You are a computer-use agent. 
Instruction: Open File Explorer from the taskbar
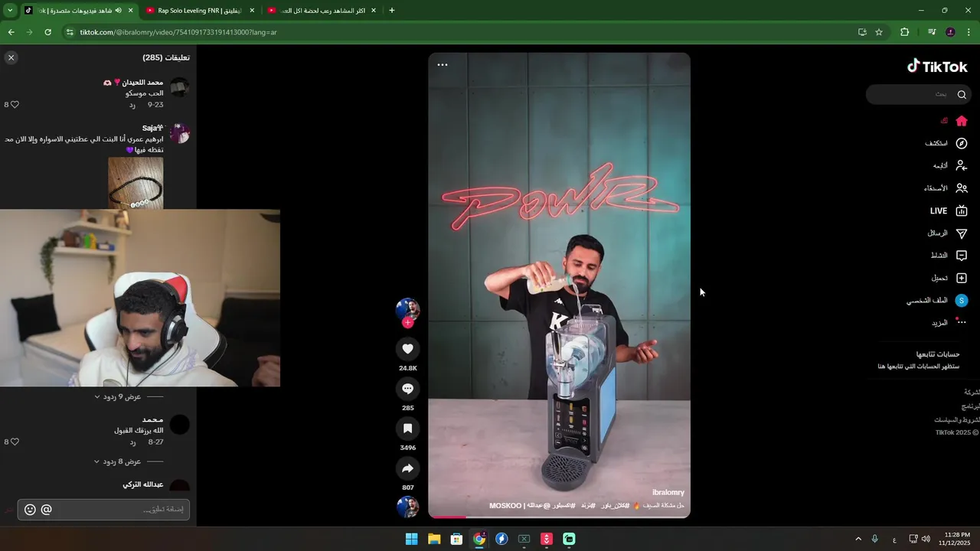434,539
